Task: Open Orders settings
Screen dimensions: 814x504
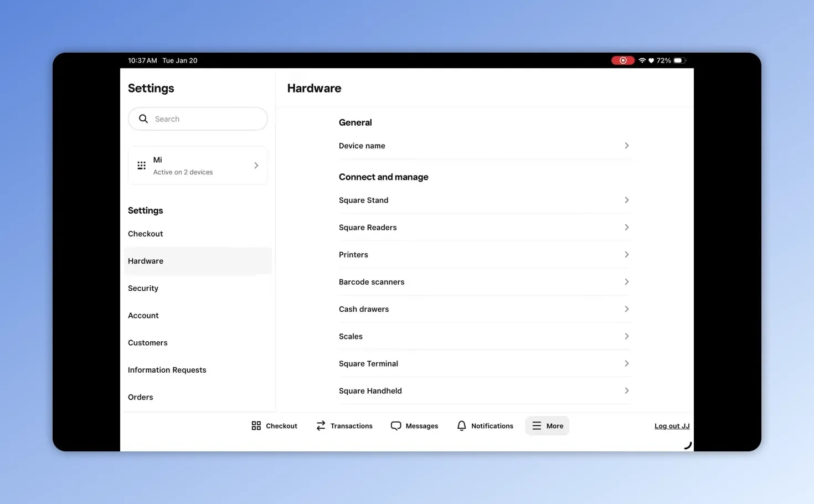Action: point(198,397)
